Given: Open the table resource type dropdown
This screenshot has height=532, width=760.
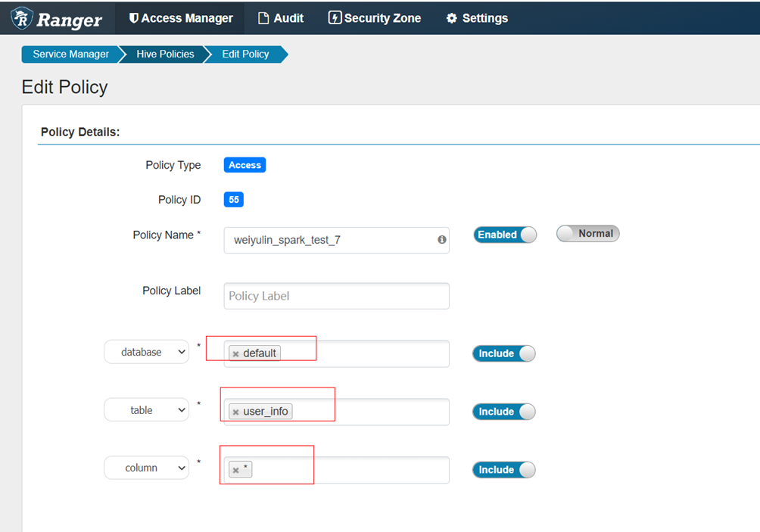Looking at the screenshot, I should [x=146, y=410].
